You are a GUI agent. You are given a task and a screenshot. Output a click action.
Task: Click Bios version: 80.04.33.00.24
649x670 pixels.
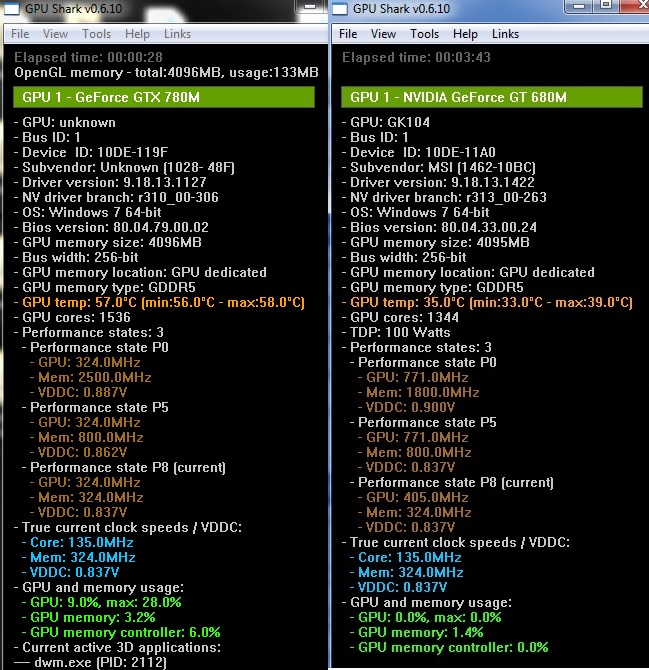pos(439,227)
